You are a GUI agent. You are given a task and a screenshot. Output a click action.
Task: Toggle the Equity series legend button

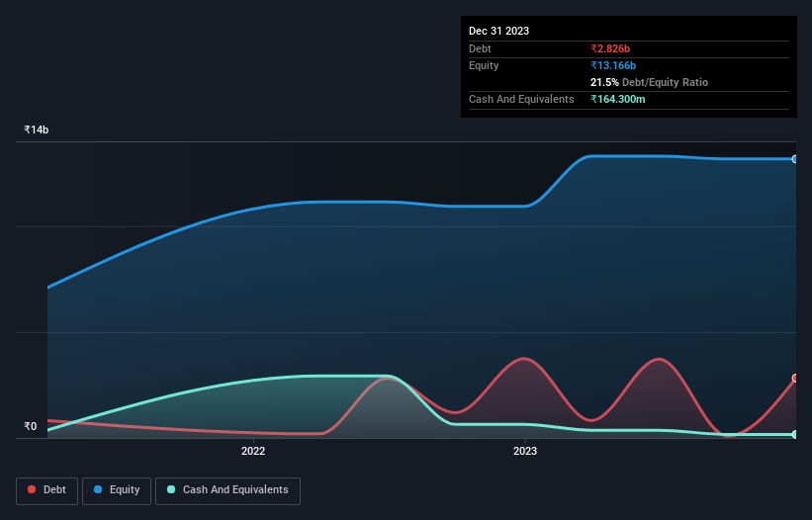pyautogui.click(x=117, y=490)
